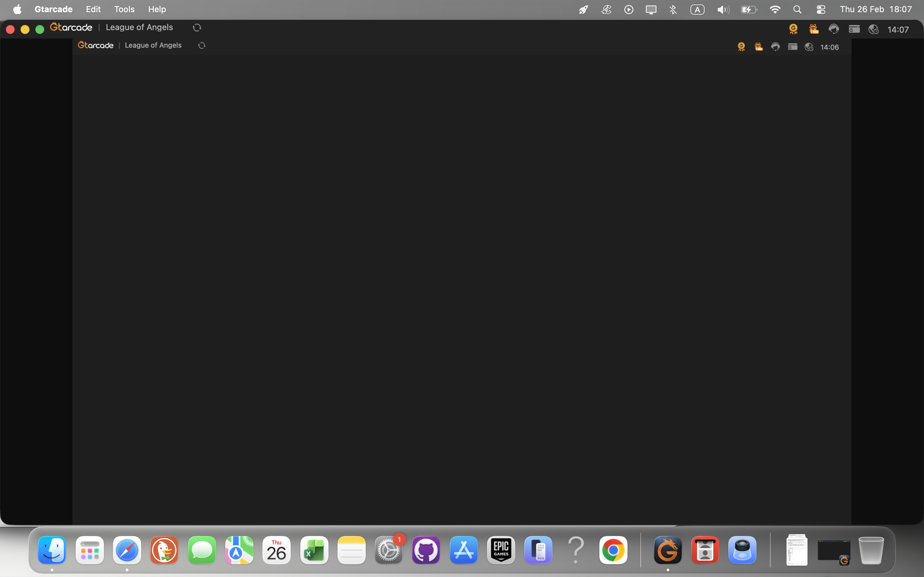924x577 pixels.
Task: Open the G card wallet icon near 14:07
Action: click(854, 29)
